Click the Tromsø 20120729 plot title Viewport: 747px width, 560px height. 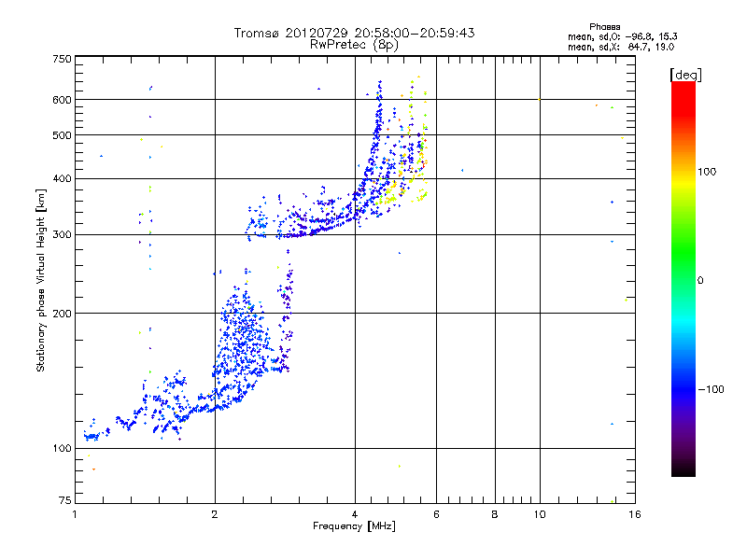point(354,33)
